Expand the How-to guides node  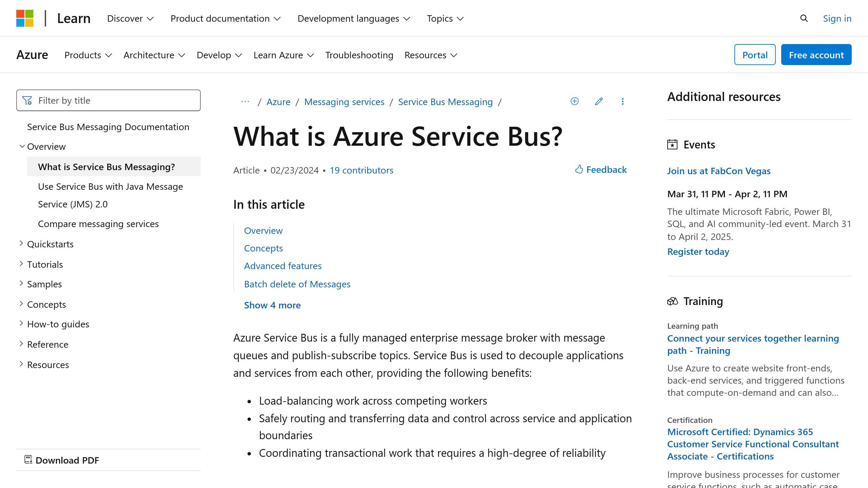(21, 323)
